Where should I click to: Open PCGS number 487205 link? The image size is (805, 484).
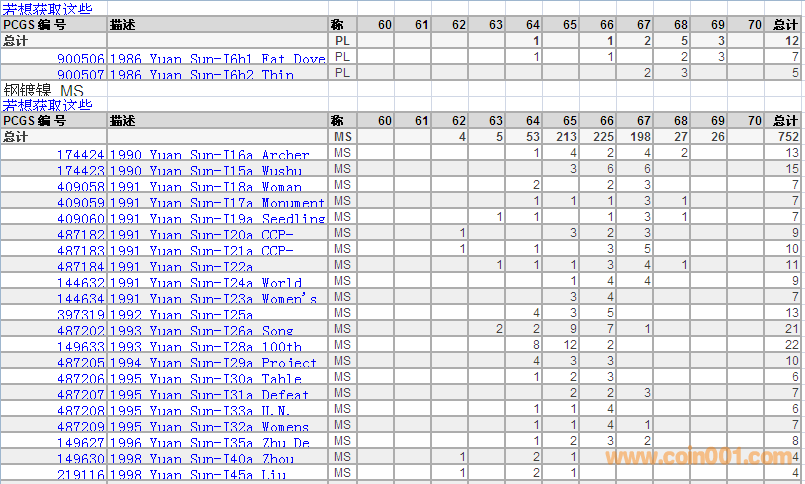click(x=80, y=363)
